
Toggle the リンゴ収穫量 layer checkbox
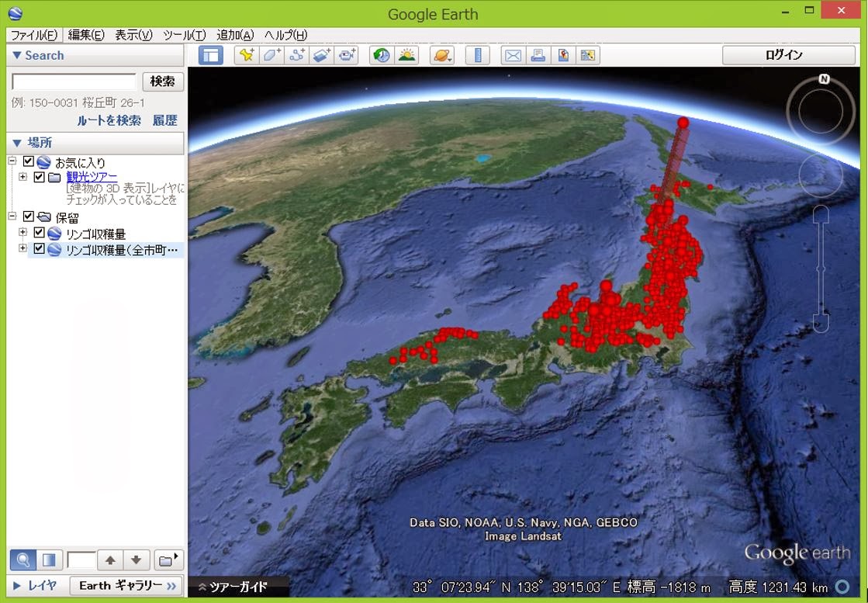point(39,233)
